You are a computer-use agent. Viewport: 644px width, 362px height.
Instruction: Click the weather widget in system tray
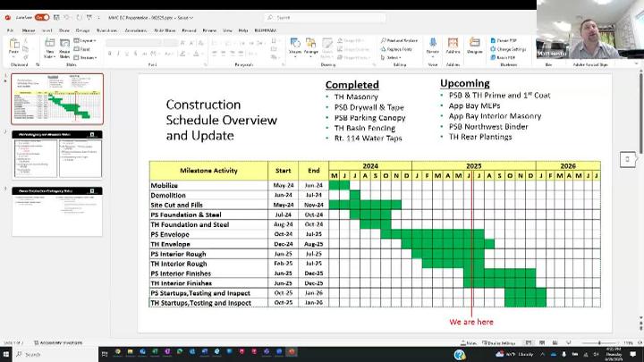click(514, 354)
